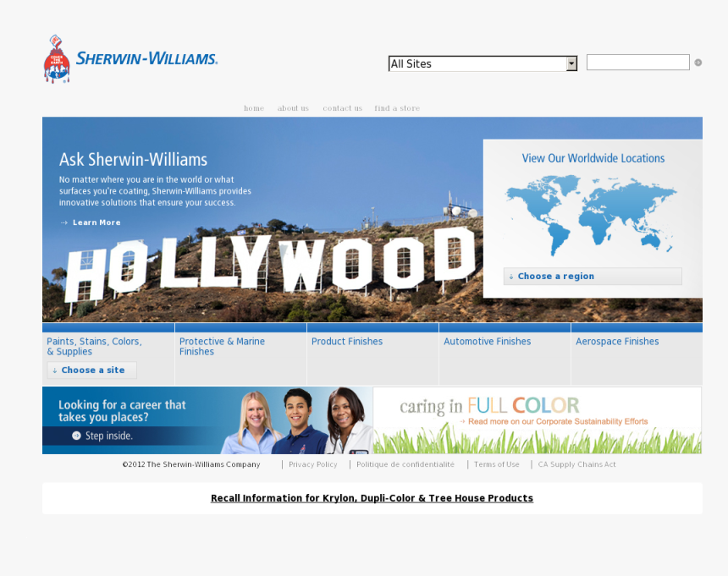
Task: Click the caring in FULL COLOR banner heading
Action: (489, 406)
